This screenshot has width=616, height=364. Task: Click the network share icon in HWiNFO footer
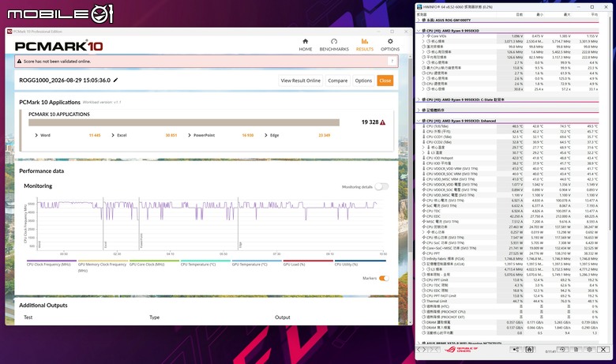pyautogui.click(x=516, y=350)
